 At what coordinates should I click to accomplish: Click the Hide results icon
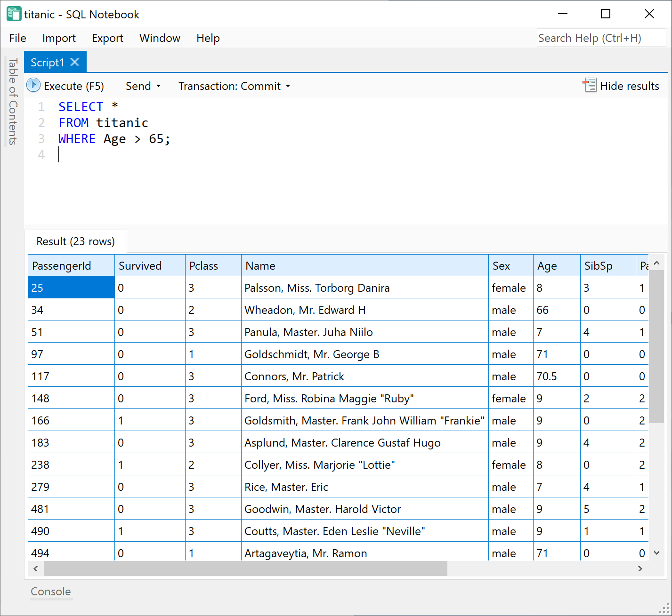[x=589, y=85]
